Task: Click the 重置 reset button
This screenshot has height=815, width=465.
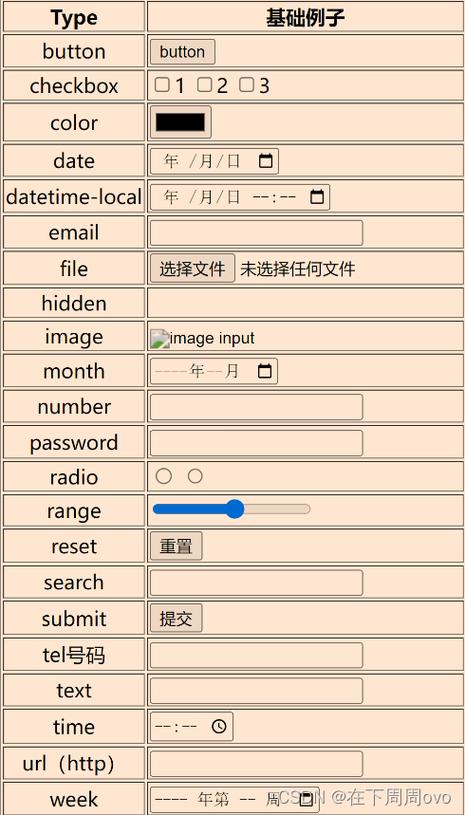Action: click(176, 546)
